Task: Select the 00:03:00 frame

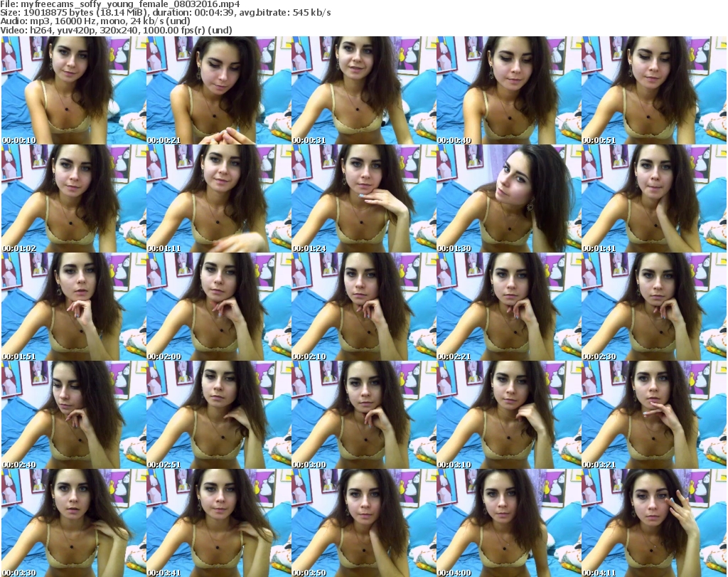Action: pyautogui.click(x=363, y=415)
